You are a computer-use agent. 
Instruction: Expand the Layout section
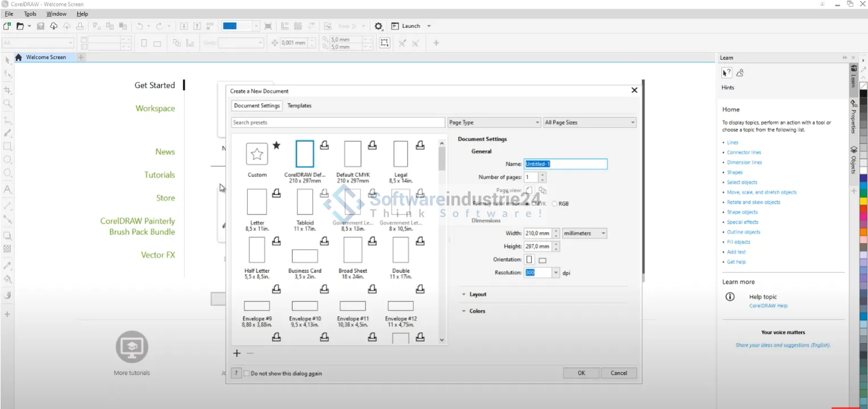(x=477, y=295)
